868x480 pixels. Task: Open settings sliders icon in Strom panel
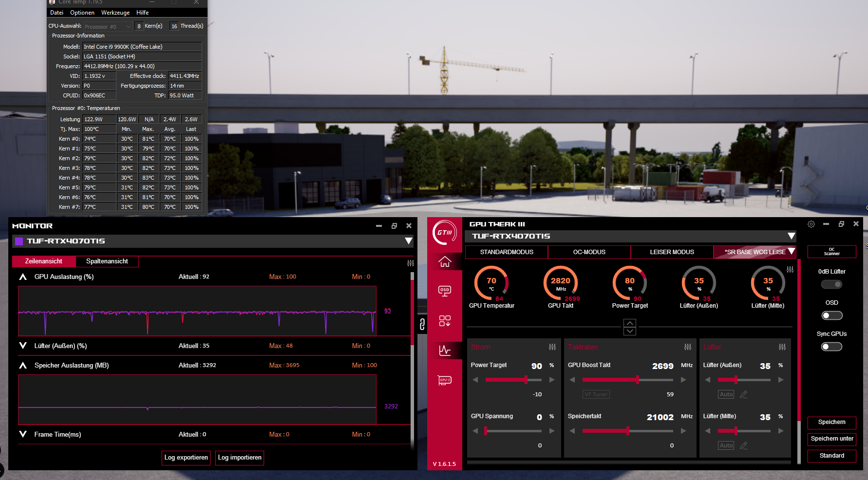click(x=552, y=347)
